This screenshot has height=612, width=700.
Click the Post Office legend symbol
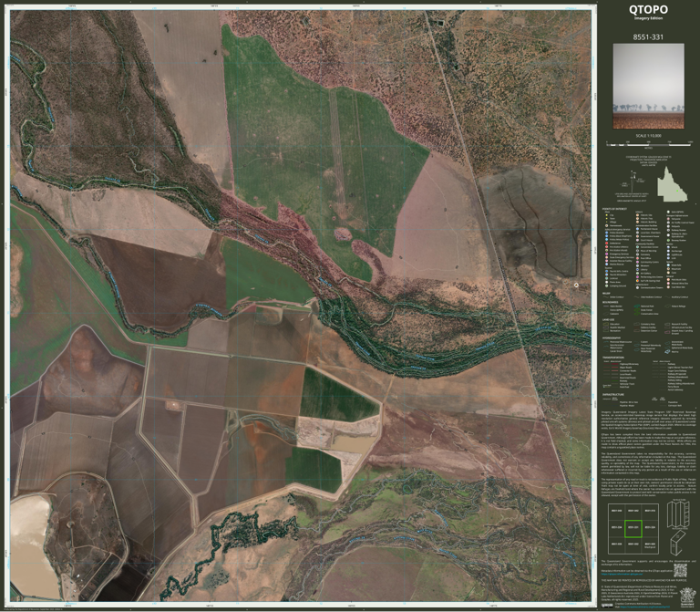pyautogui.click(x=637, y=258)
